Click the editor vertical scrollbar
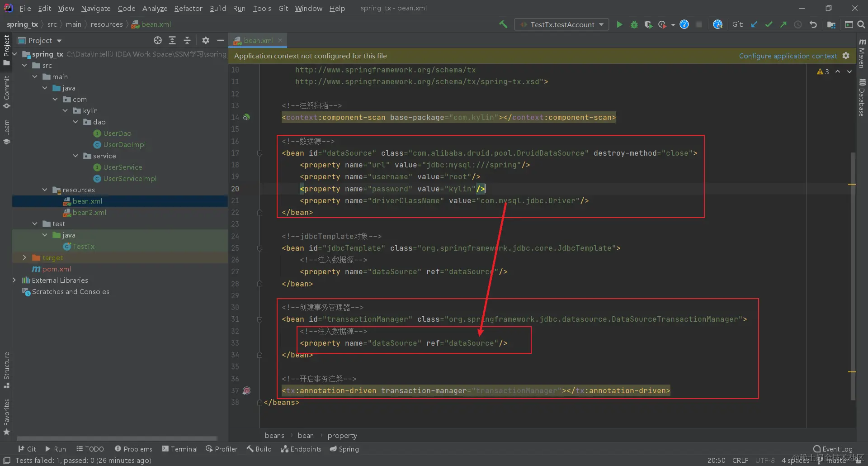 pos(853,276)
